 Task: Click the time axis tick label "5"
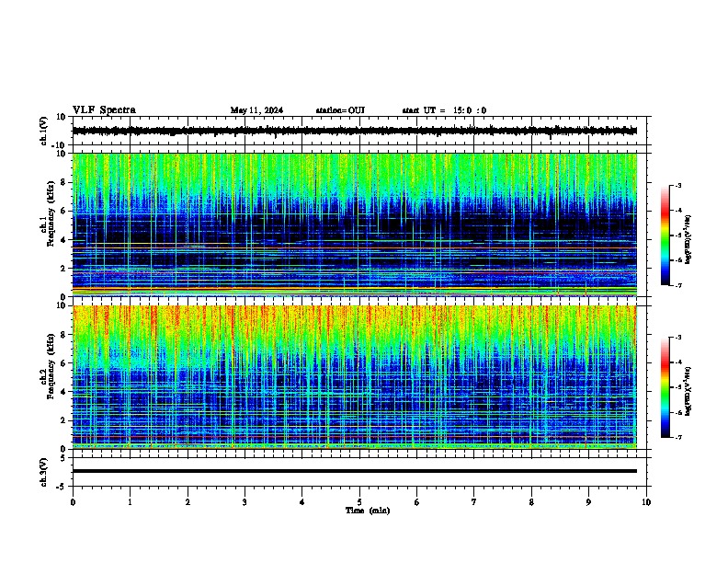coord(359,502)
